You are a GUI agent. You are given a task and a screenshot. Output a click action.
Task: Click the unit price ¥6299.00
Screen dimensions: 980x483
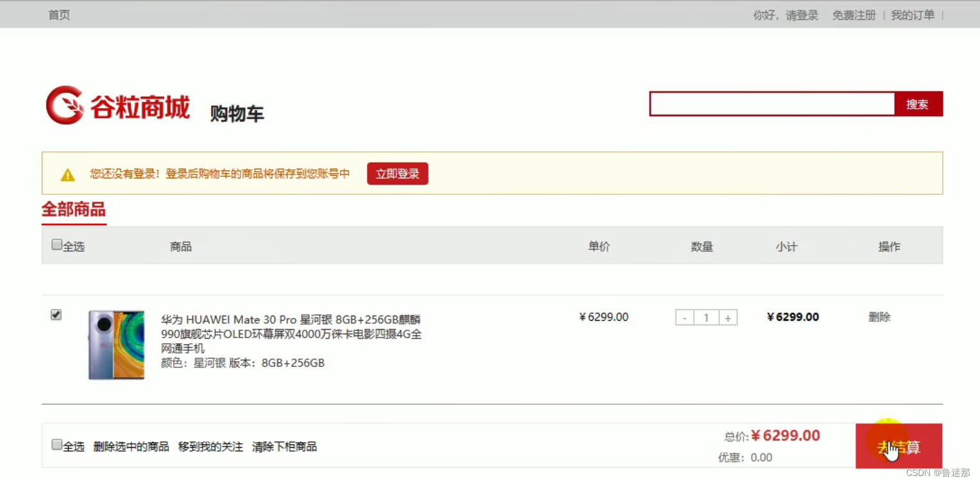tap(604, 317)
